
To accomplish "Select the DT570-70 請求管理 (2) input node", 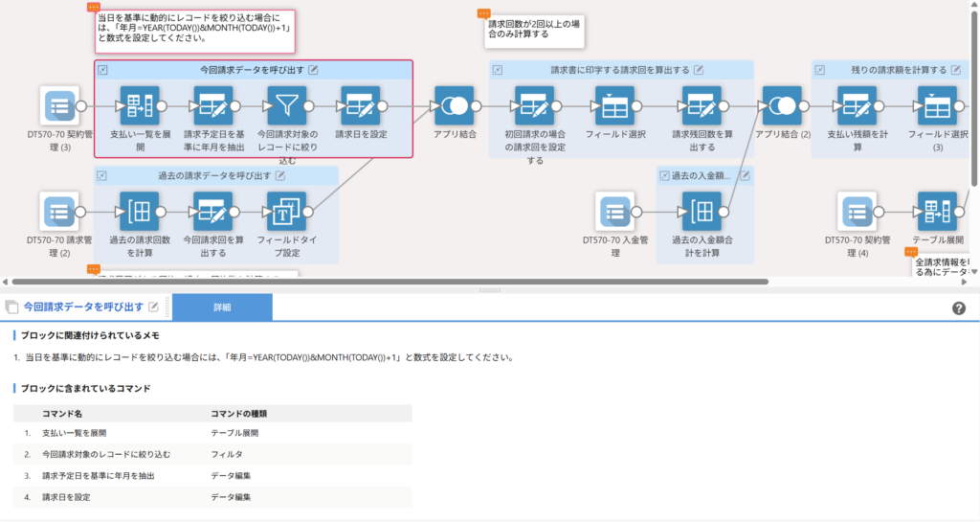I will tap(58, 212).
